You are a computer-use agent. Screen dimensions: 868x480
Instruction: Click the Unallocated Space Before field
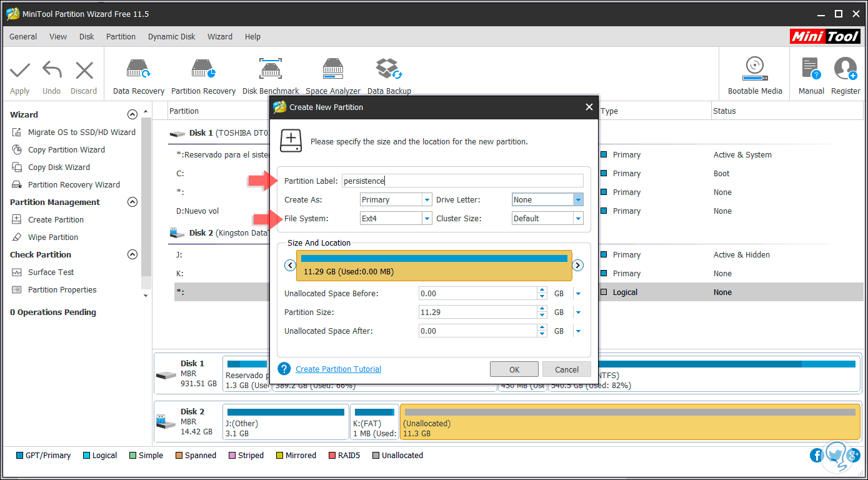(x=479, y=293)
